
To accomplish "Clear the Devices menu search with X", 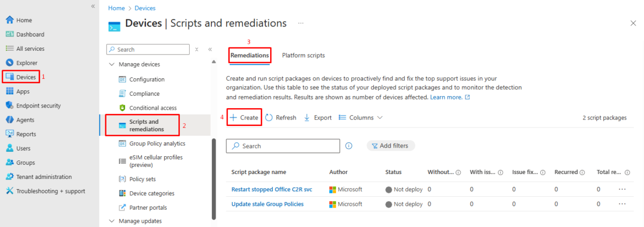I will click(197, 49).
